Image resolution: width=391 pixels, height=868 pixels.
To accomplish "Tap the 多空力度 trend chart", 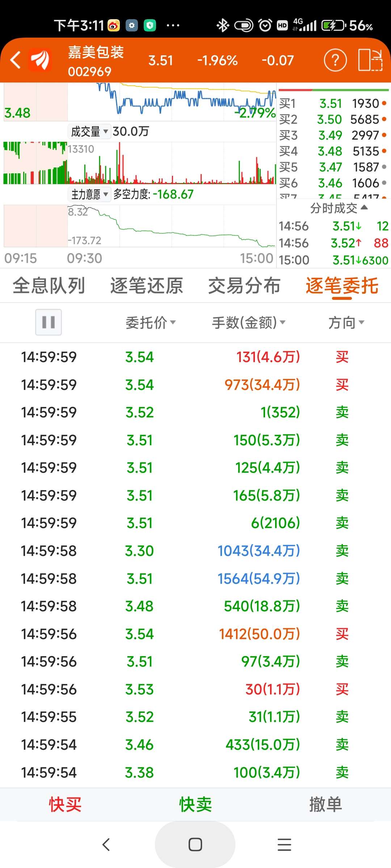I will tap(140, 226).
